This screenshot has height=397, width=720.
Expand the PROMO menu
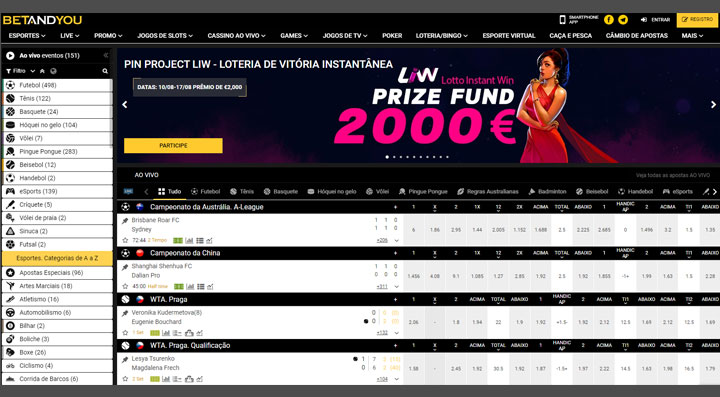tap(108, 35)
